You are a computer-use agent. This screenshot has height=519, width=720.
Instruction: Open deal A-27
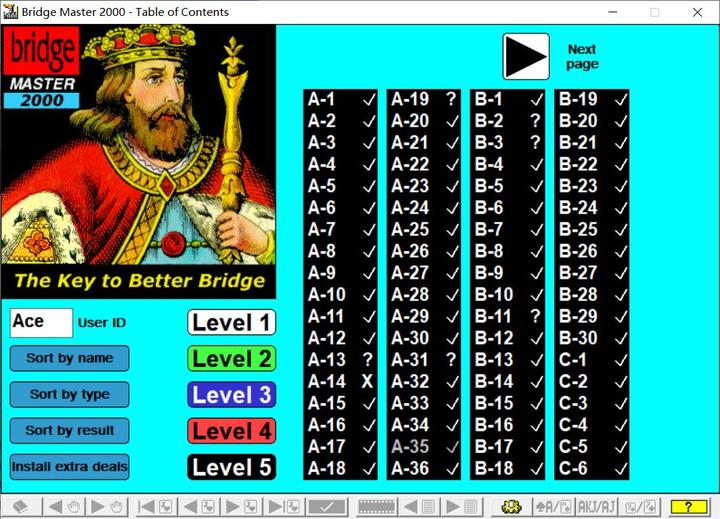click(423, 273)
